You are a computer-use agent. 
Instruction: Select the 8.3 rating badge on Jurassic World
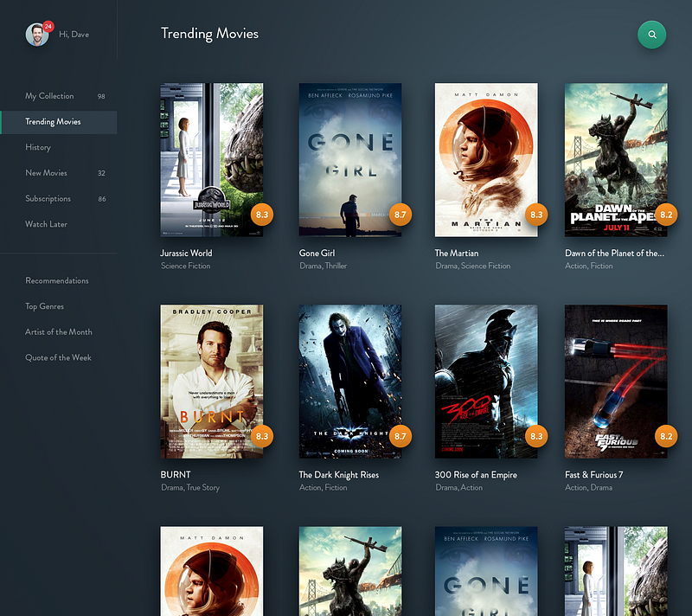pos(262,215)
